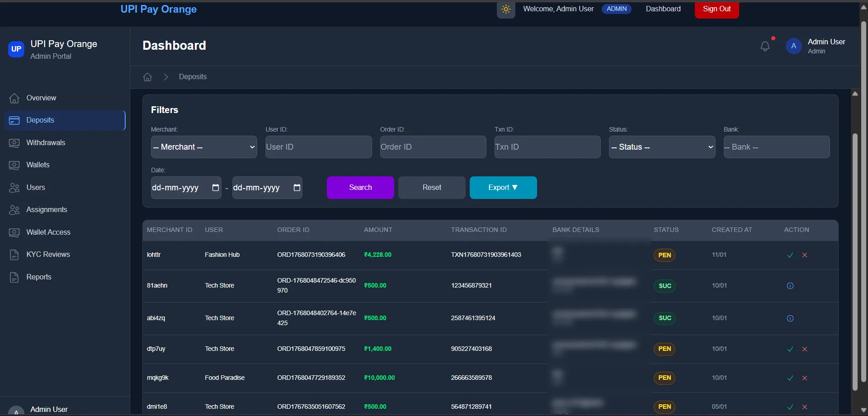The image size is (868, 416).
Task: Focus the Order ID filter field
Action: pos(433,147)
